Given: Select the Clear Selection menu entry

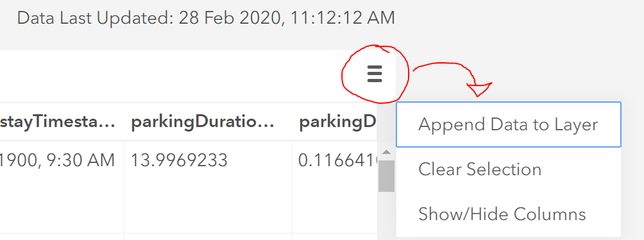Looking at the screenshot, I should tap(509, 169).
